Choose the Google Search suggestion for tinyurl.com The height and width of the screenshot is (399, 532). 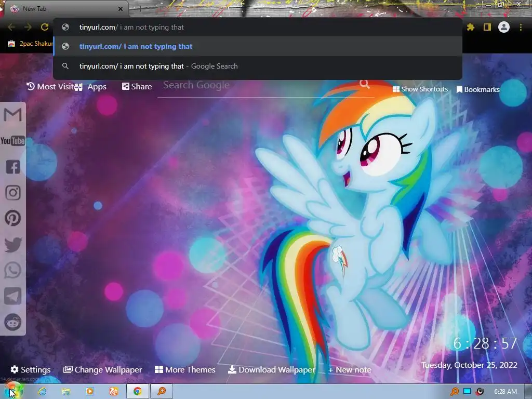pyautogui.click(x=258, y=66)
